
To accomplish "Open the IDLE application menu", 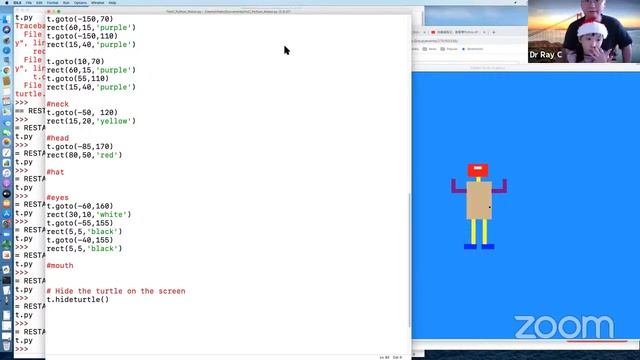I will click(x=17, y=2).
